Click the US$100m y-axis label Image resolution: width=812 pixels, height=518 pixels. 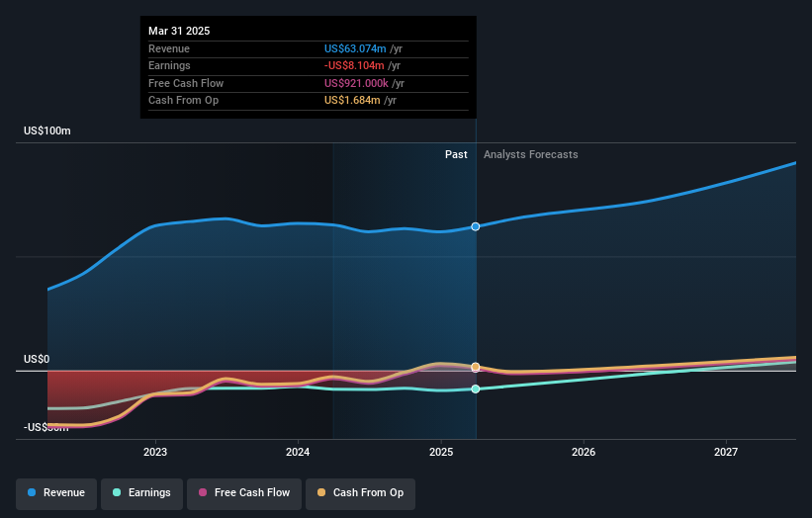click(x=47, y=130)
